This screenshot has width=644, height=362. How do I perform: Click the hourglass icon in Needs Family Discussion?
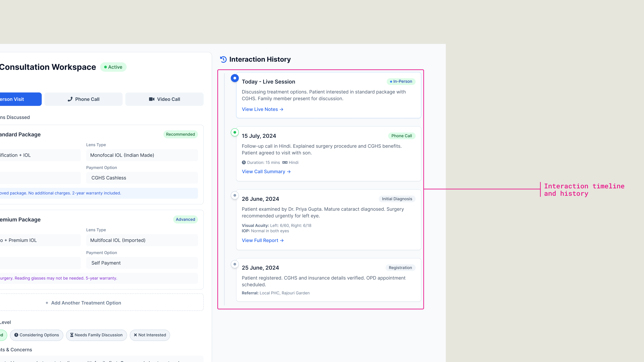coord(72,335)
